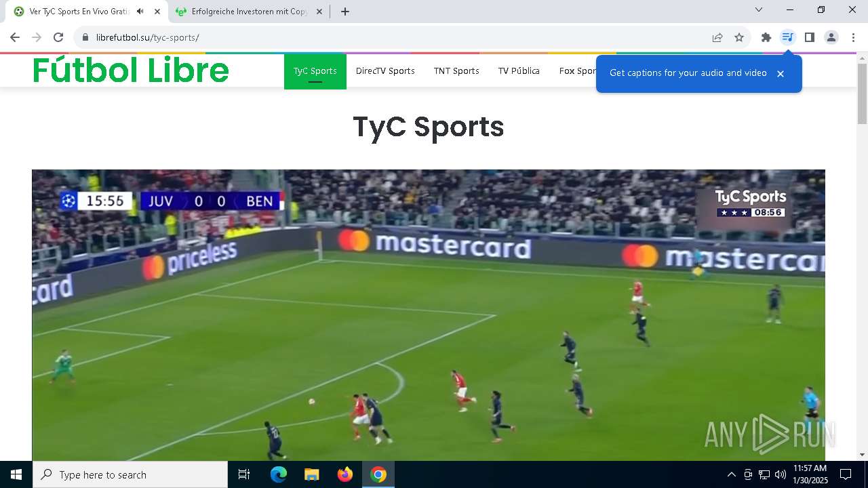Click the TyC Sports page heading
The width and height of the screenshot is (868, 488).
[429, 127]
